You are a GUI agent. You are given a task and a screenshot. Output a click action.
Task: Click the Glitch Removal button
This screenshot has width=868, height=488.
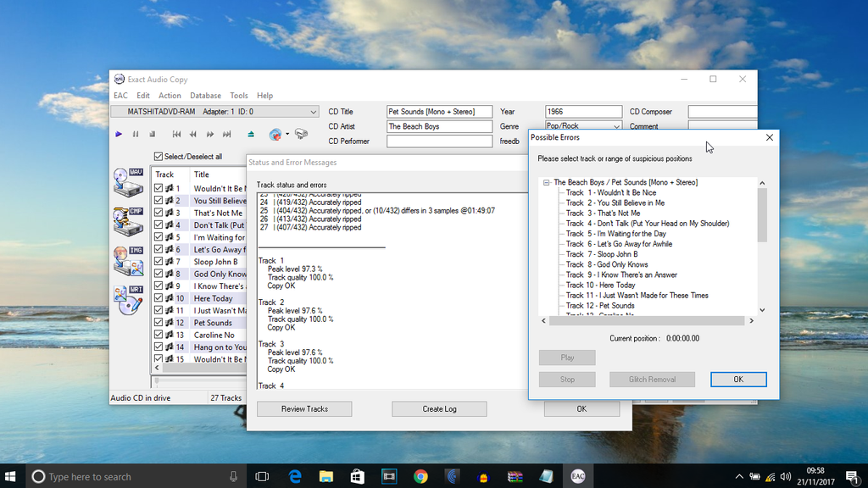(652, 379)
